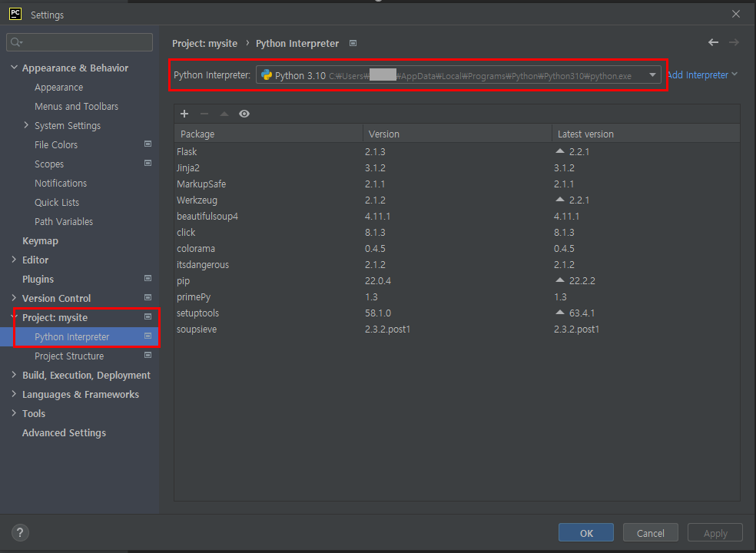Click Latest version column header
Viewport: 756px width, 553px height.
[x=645, y=134]
